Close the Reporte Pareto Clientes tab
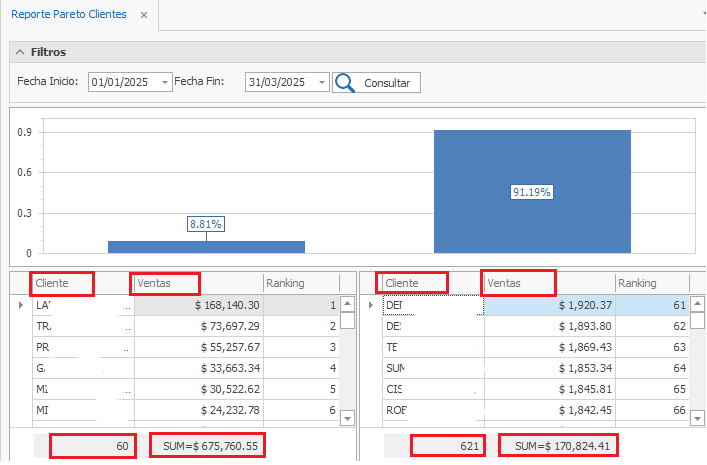 pos(144,16)
